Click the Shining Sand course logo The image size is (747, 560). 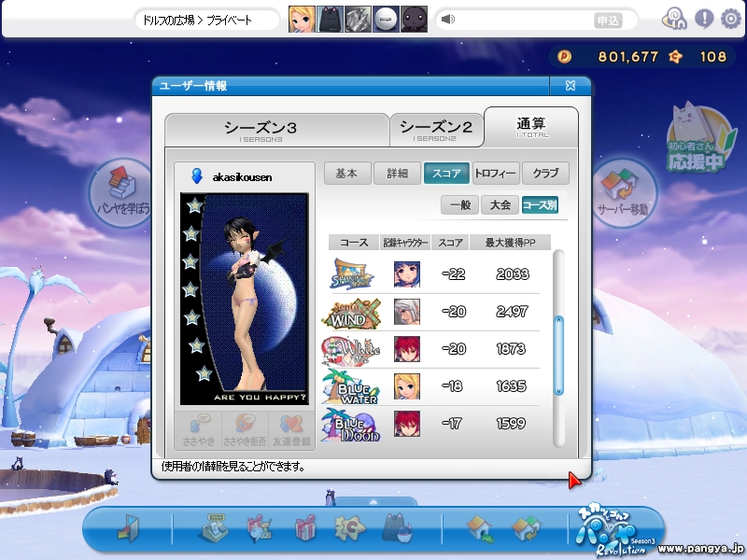tap(352, 274)
